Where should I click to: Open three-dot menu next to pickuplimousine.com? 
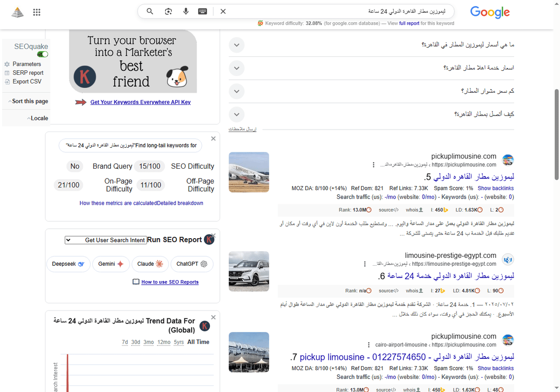click(373, 164)
